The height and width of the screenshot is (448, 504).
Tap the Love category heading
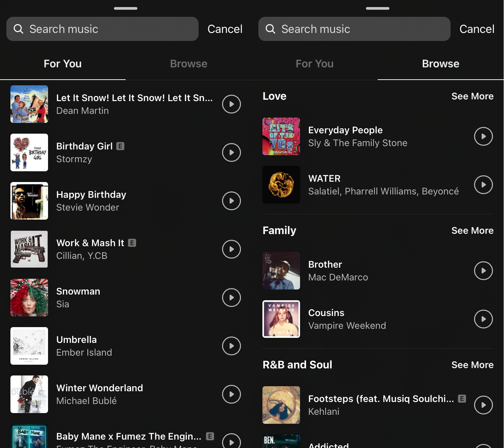pyautogui.click(x=275, y=96)
